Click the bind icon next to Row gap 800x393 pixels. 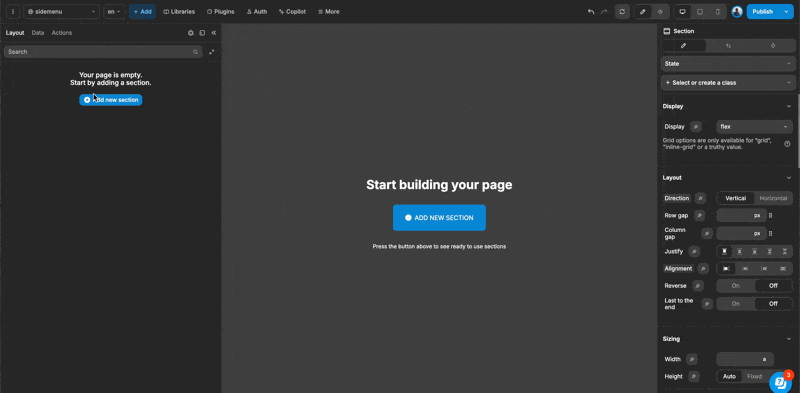(699, 215)
